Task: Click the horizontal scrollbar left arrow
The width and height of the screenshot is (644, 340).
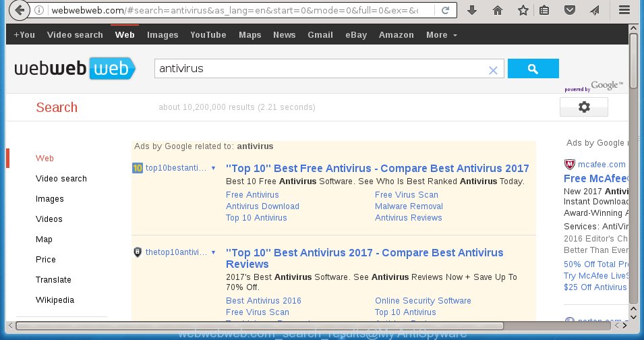Action: coord(11,326)
